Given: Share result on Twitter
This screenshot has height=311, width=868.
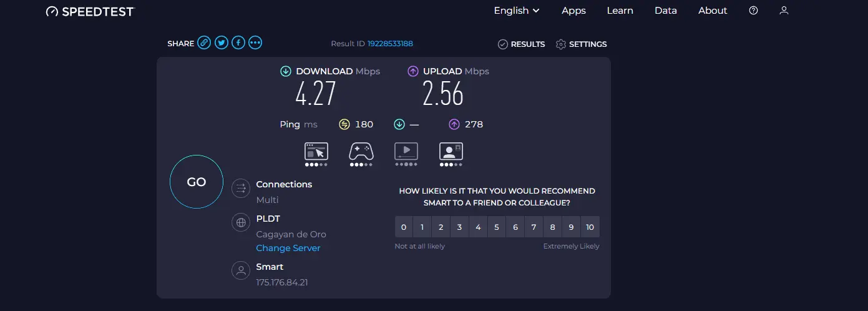Looking at the screenshot, I should point(221,43).
